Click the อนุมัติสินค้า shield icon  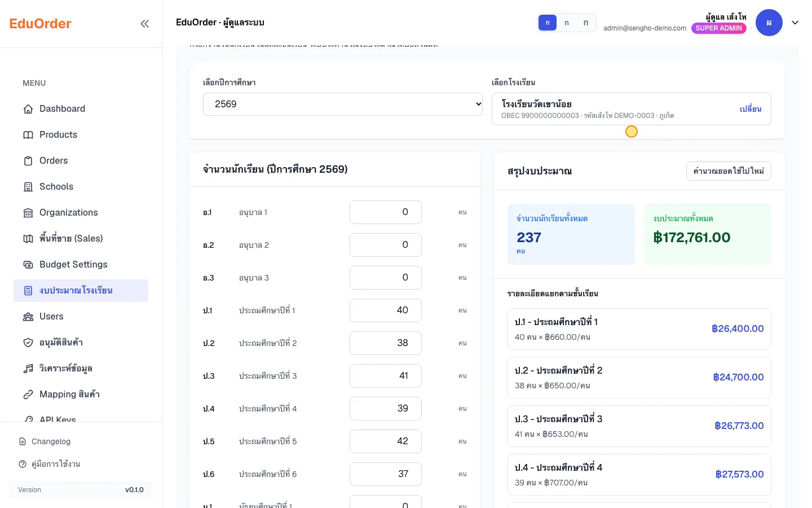[x=28, y=343]
